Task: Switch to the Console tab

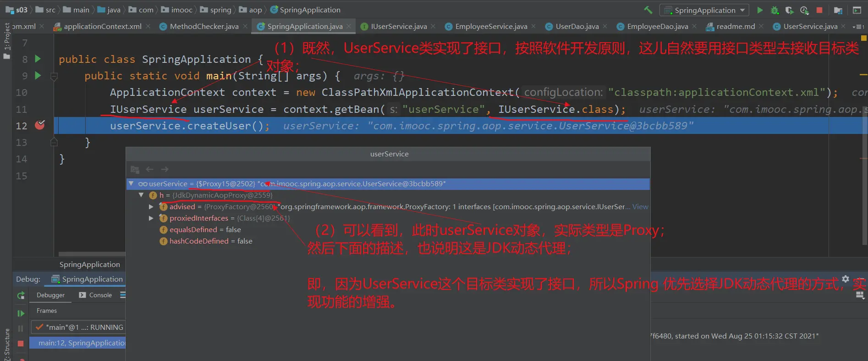Action: [95, 295]
